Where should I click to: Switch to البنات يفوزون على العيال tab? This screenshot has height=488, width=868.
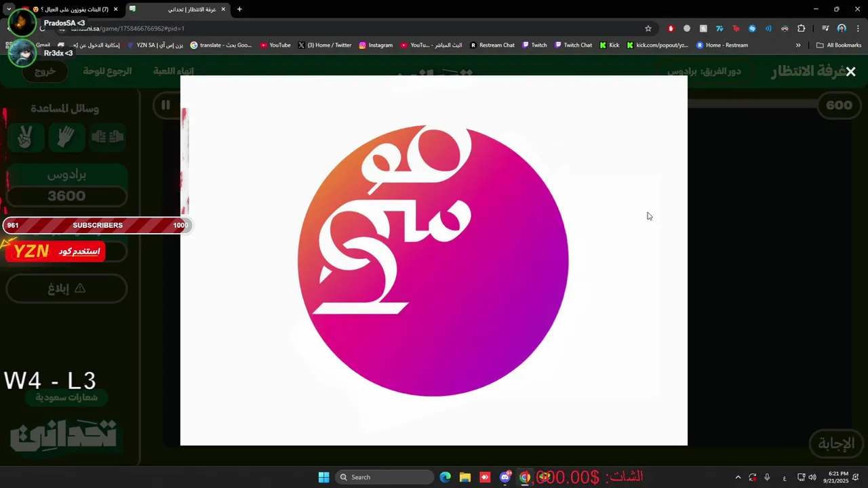click(x=71, y=9)
